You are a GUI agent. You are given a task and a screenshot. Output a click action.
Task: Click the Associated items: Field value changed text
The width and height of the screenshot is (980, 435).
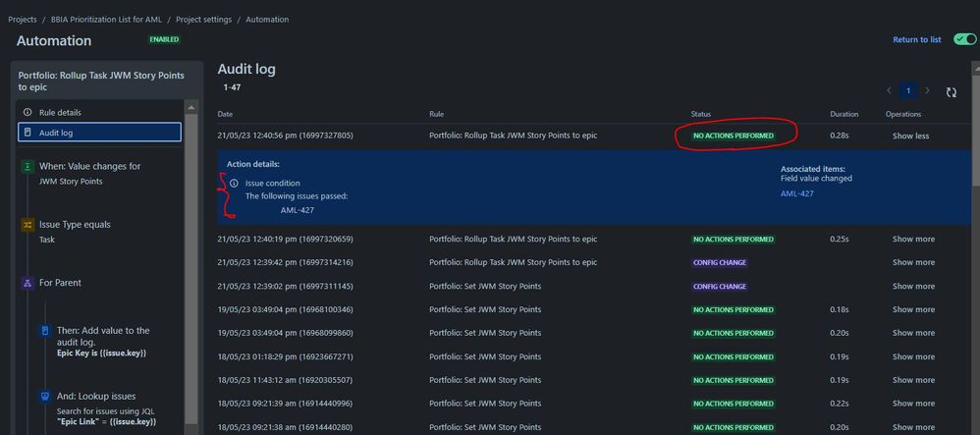click(816, 174)
